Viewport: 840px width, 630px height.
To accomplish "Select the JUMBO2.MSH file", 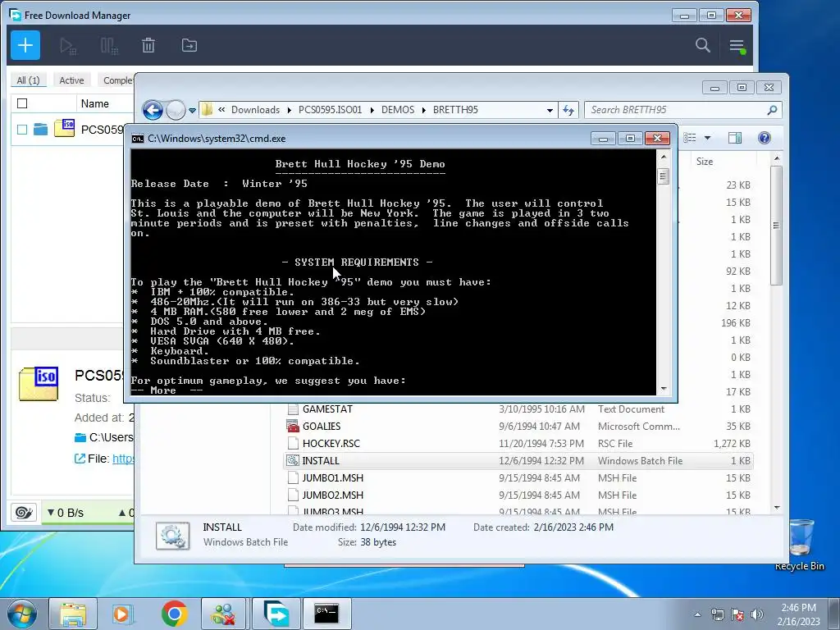I will 518,495.
